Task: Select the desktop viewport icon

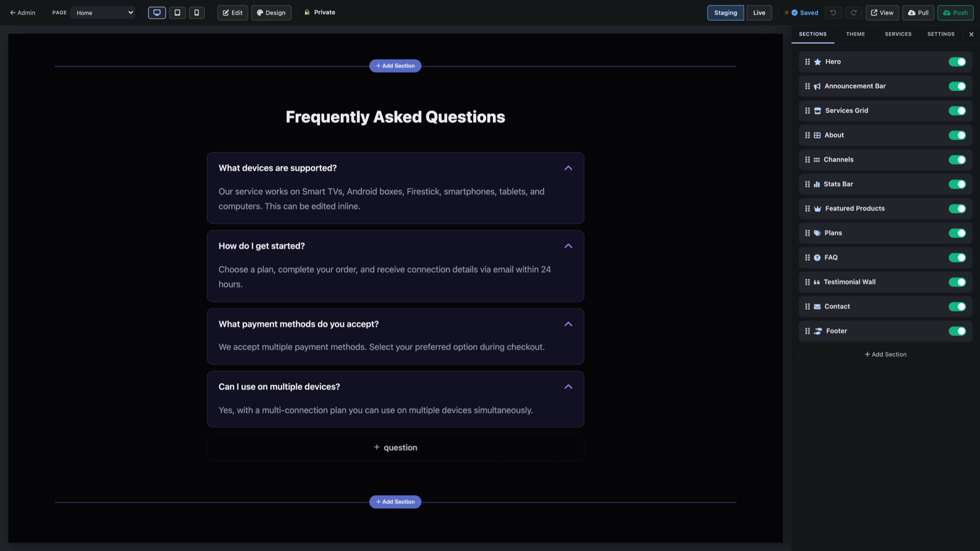Action: pyautogui.click(x=157, y=13)
